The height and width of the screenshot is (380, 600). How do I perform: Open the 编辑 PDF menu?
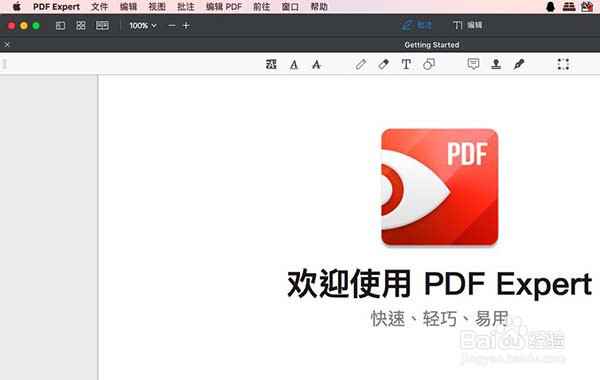click(224, 7)
